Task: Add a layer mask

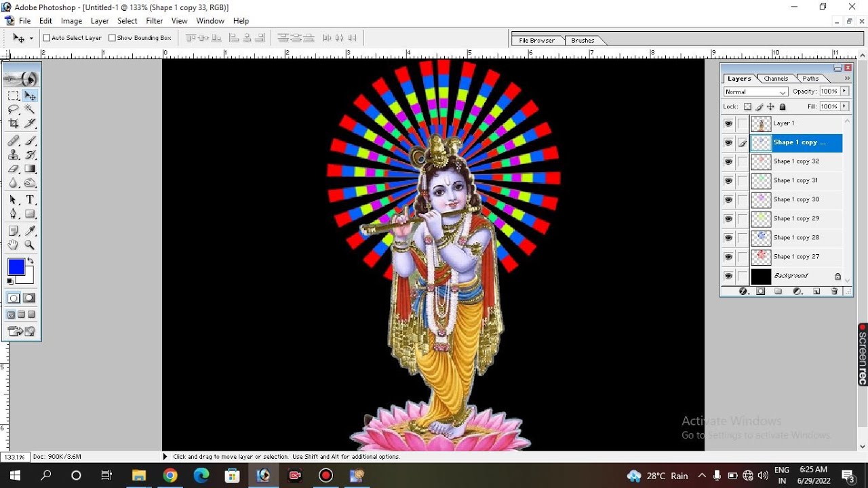Action: [761, 291]
